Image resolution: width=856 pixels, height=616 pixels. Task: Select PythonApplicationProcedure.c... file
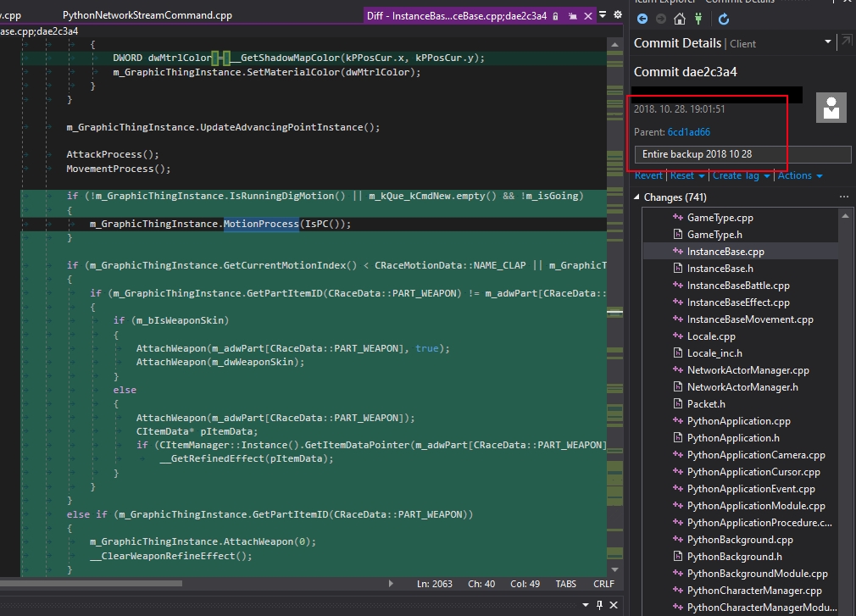pyautogui.click(x=759, y=523)
